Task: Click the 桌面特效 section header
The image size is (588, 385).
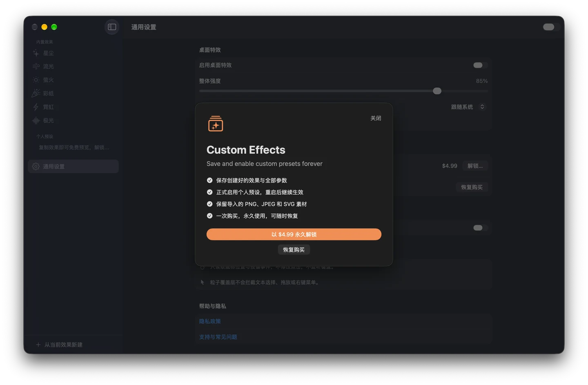Action: point(210,50)
